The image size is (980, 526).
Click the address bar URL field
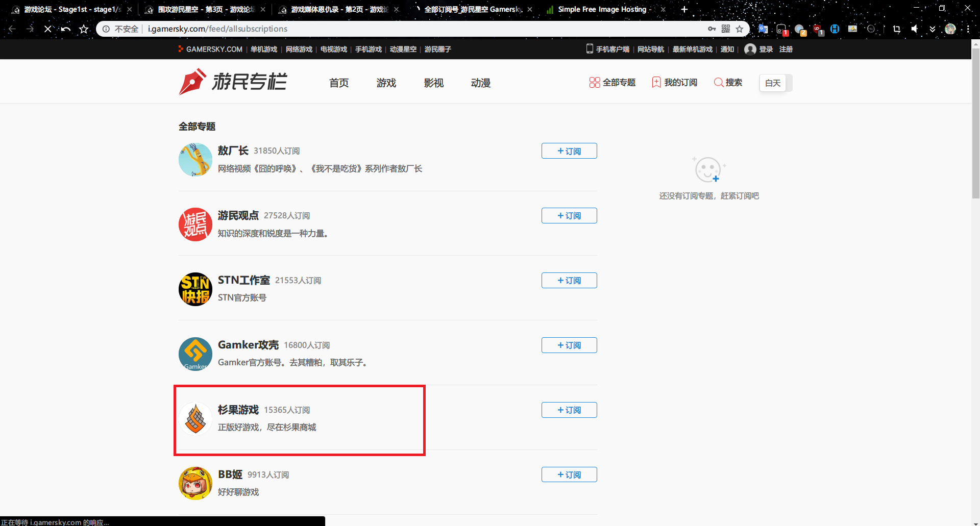coord(424,29)
